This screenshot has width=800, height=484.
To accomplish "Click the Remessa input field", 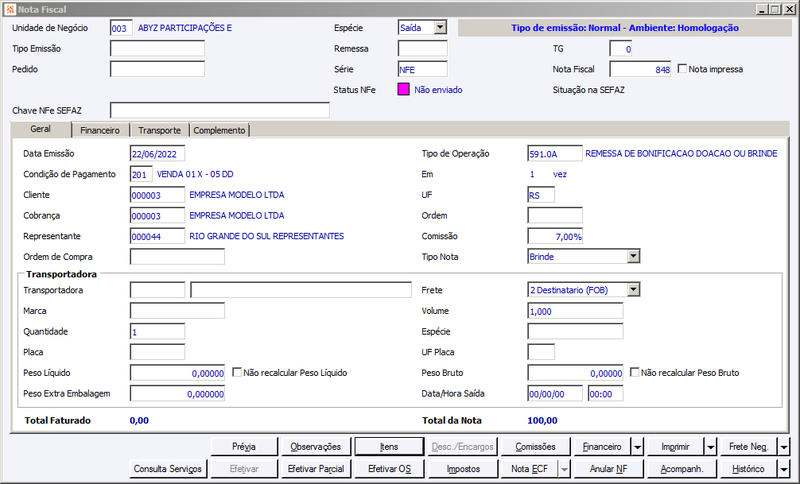I will (422, 48).
